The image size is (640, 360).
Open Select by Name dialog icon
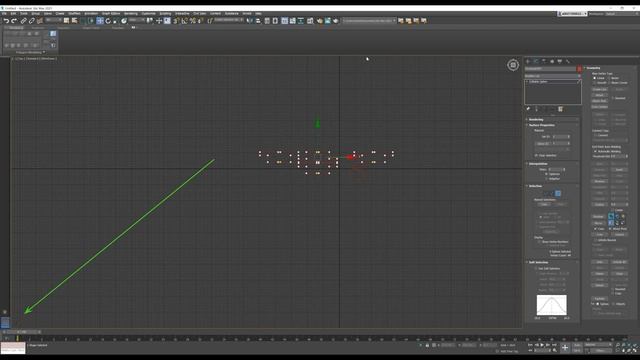(75, 20)
